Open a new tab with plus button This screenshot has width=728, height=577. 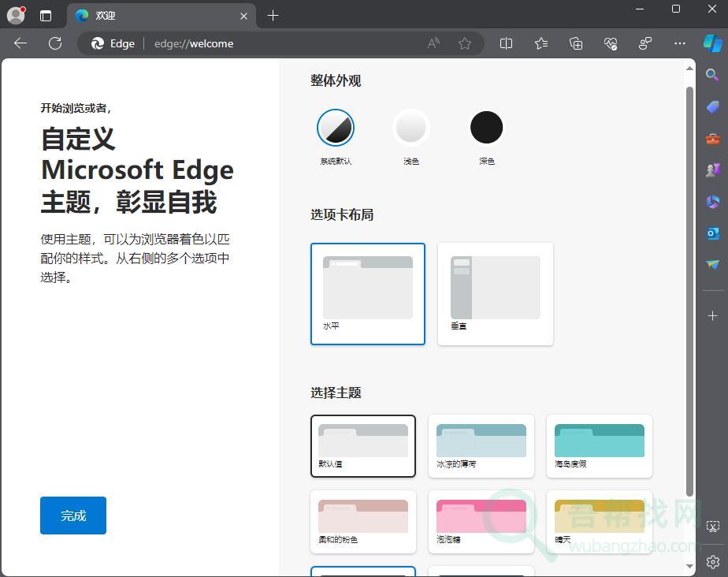click(273, 16)
